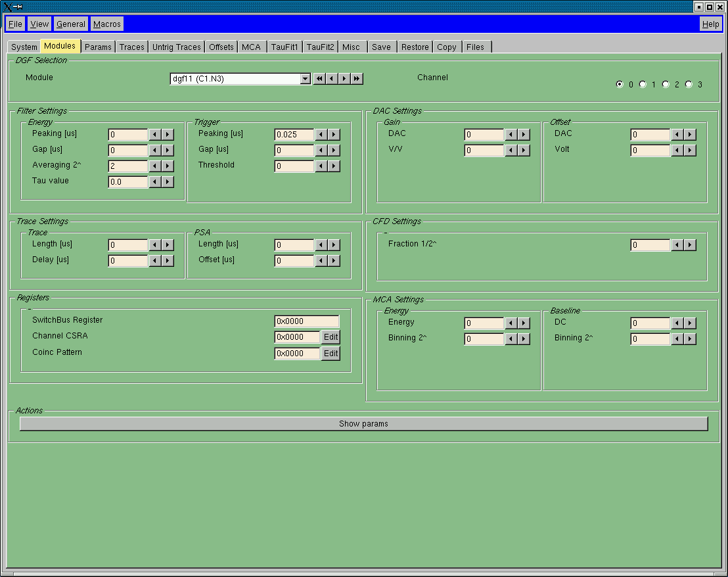
Task: Decrease PSA Offset [us] value
Action: click(x=321, y=261)
